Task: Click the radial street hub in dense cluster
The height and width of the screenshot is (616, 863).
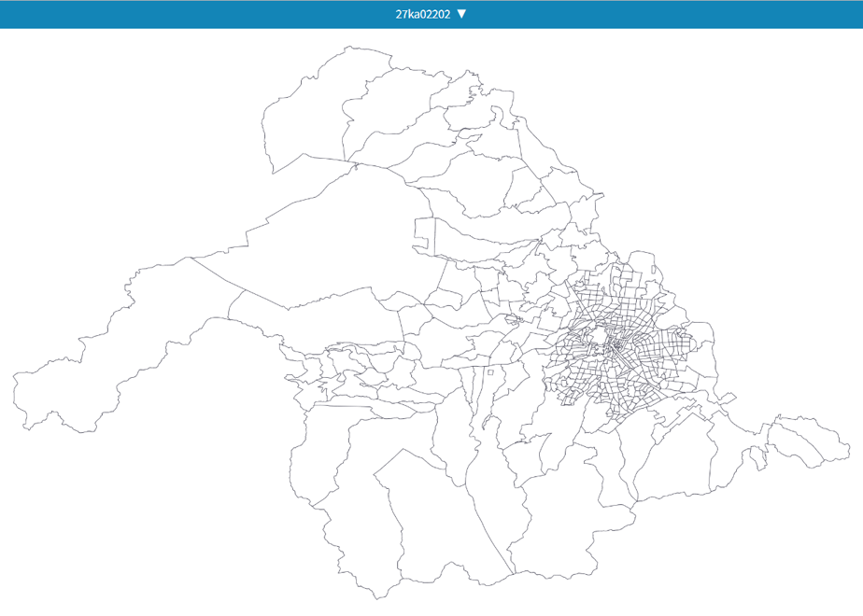Action: point(615,346)
